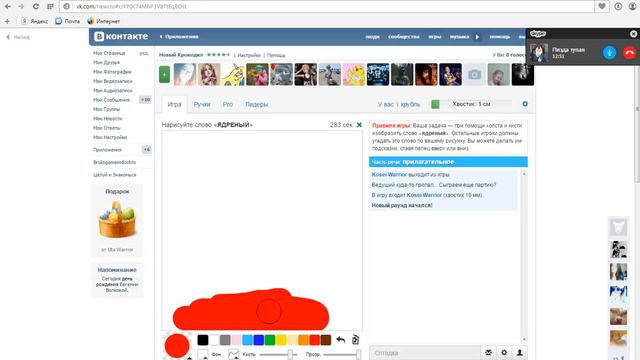Click the browser address bar
The width and height of the screenshot is (640, 360).
pyautogui.click(x=327, y=7)
